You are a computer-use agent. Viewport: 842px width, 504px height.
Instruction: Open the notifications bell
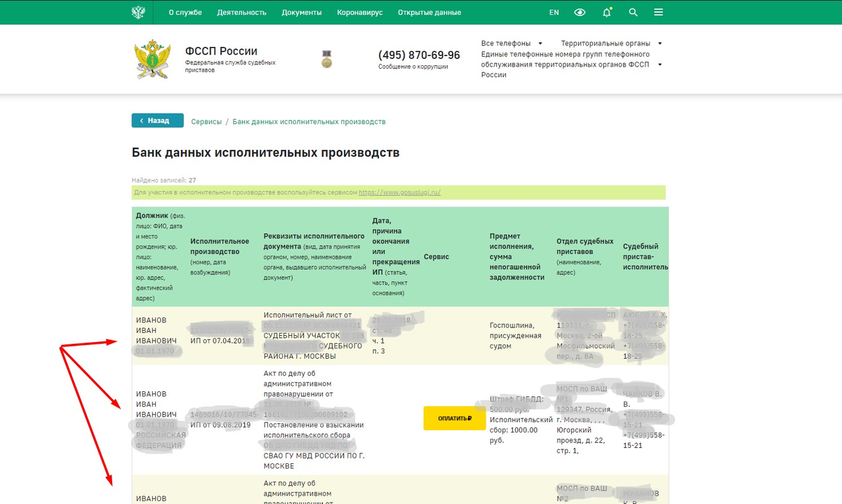(x=607, y=13)
